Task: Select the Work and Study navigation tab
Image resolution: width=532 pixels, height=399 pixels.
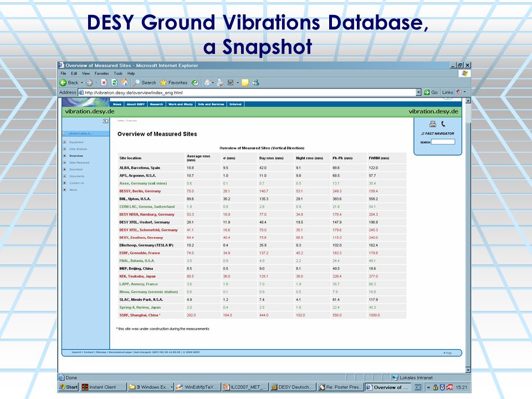Action: (181, 104)
